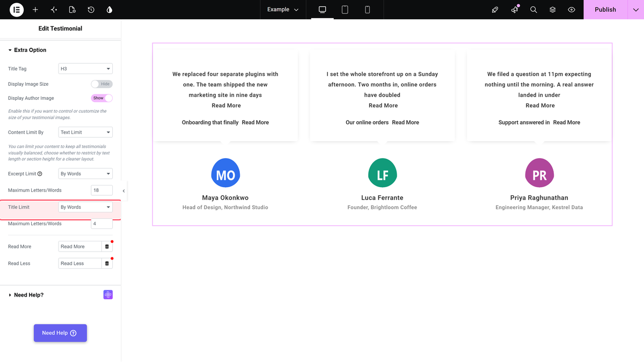
Task: Switch to desktop device view
Action: [x=323, y=10]
